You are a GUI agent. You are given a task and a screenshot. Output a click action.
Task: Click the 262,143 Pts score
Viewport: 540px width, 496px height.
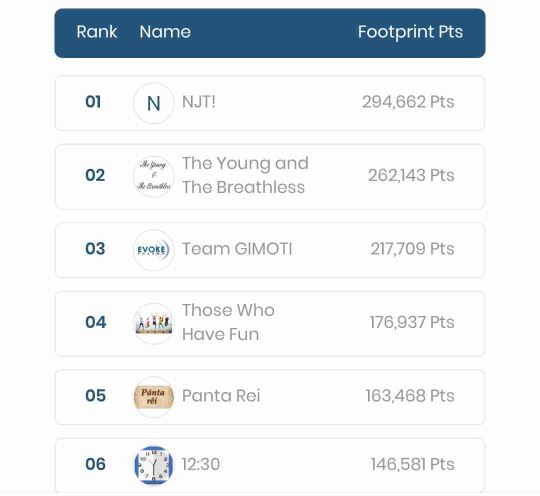point(411,175)
